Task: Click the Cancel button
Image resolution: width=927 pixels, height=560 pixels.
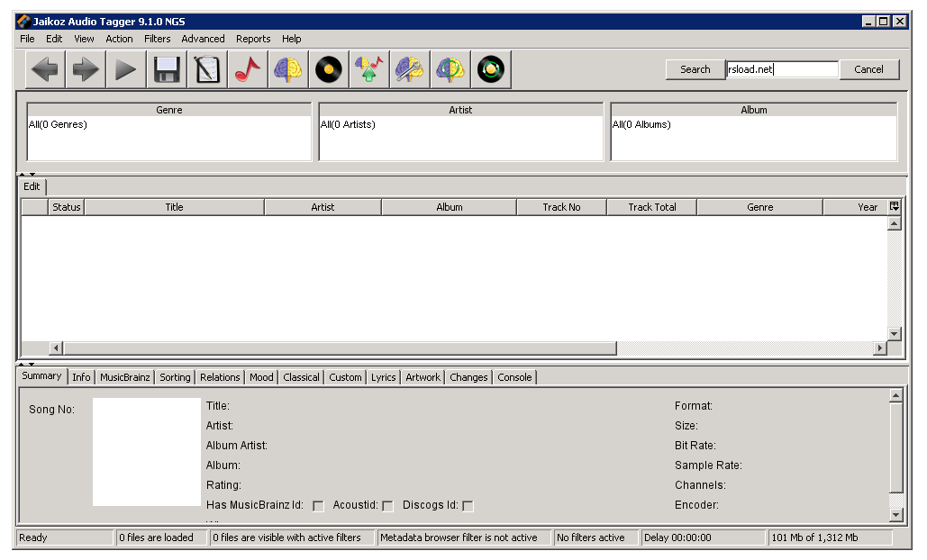Action: [x=868, y=69]
